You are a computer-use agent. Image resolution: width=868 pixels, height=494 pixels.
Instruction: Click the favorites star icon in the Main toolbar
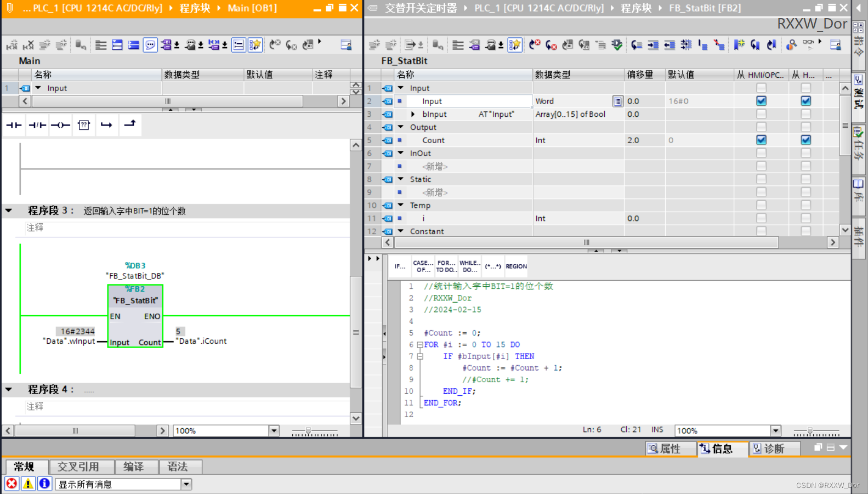[x=255, y=45]
